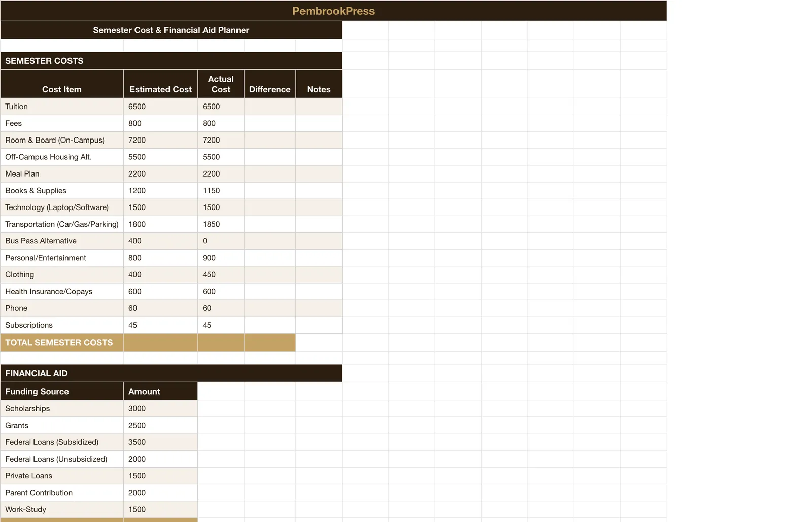The width and height of the screenshot is (812, 522).
Task: Select the Actual Cost column header
Action: pyautogui.click(x=221, y=84)
